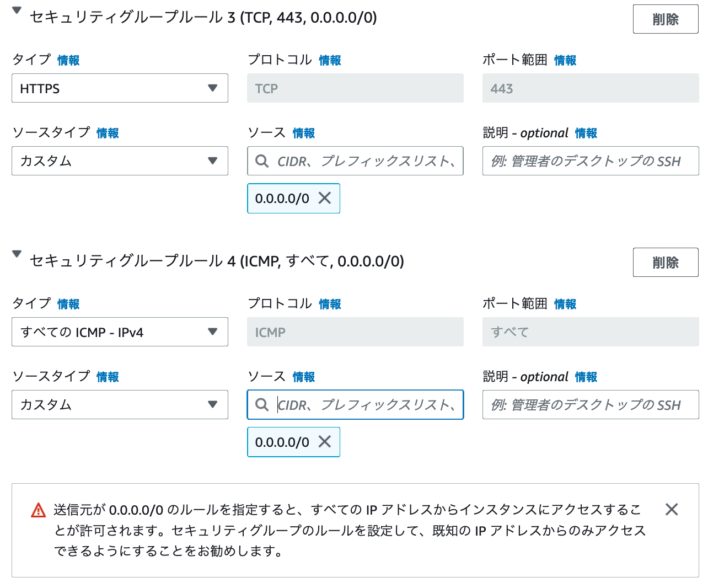Screen dimensions: 708x588
Task: Delete security group rule 3 with 削除 button
Action: pos(666,18)
